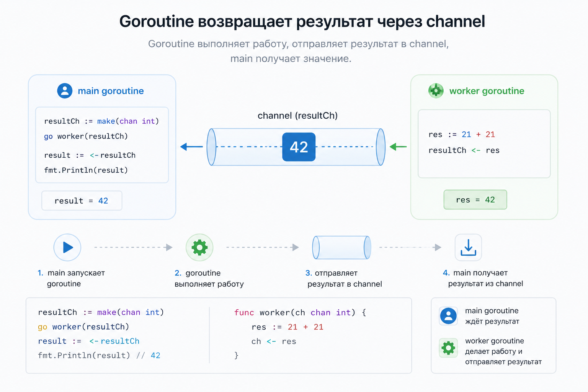Click step label '2. goroutine выполняет работу'
Screen dimensions: 588x392
click(209, 278)
